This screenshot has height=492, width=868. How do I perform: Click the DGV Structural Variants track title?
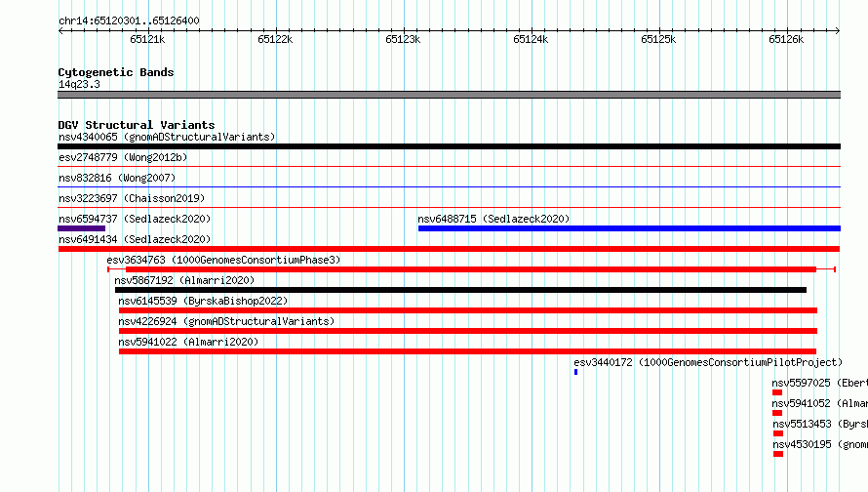tap(137, 125)
